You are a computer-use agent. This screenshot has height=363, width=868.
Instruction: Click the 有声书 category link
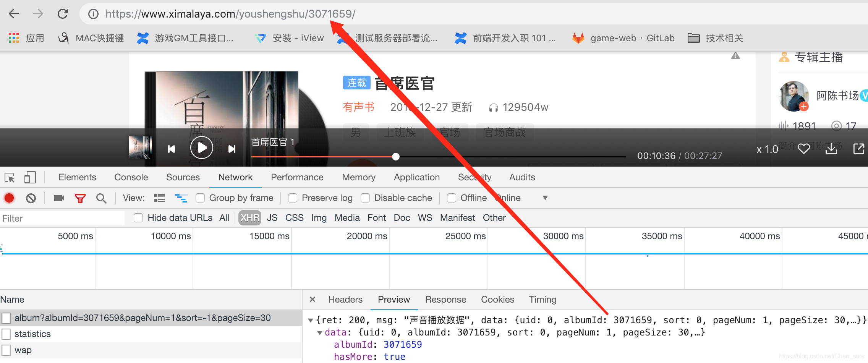pyautogui.click(x=358, y=107)
